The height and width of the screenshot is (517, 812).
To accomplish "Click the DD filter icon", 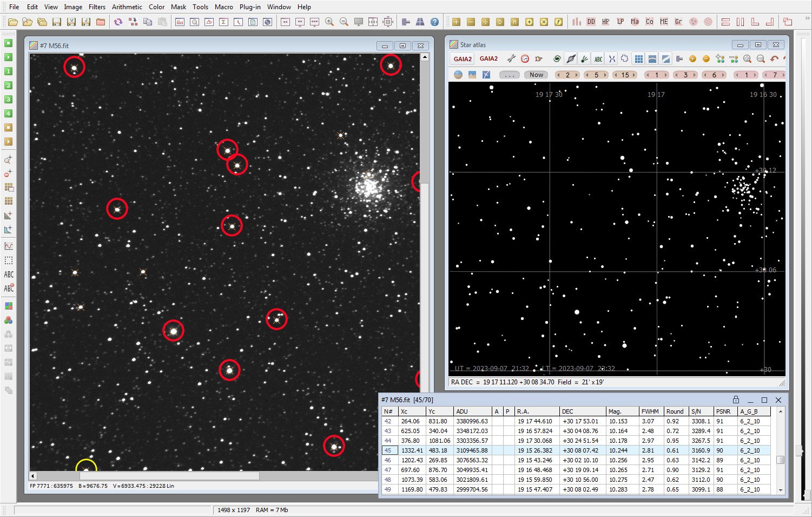I will [x=591, y=22].
